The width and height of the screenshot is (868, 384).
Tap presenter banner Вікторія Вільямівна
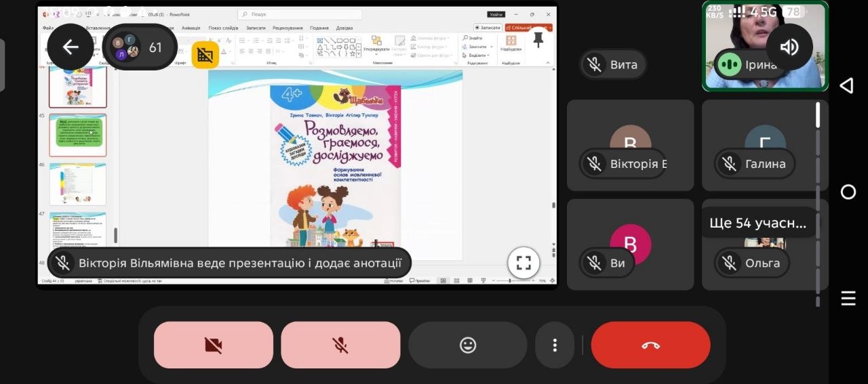(x=229, y=263)
